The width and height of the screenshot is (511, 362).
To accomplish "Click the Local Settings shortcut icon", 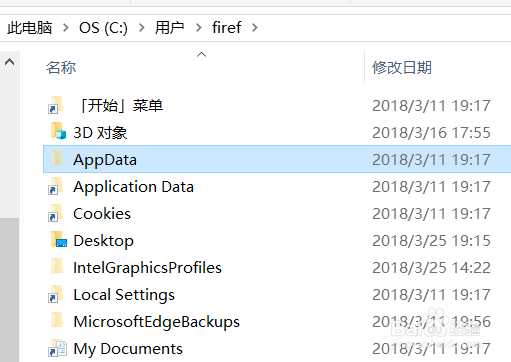I will [x=56, y=294].
